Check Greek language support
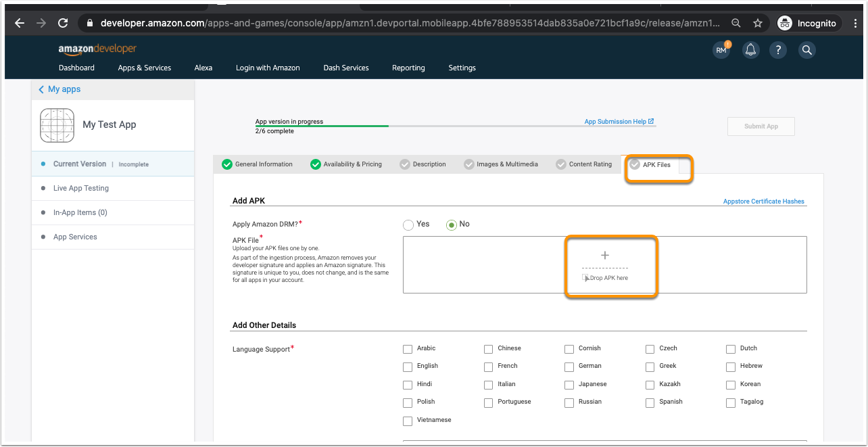Screen dimensions: 868x447 click(x=650, y=367)
